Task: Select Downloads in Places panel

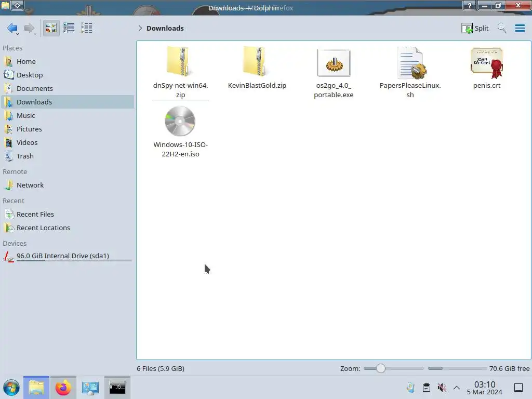Action: [67, 102]
